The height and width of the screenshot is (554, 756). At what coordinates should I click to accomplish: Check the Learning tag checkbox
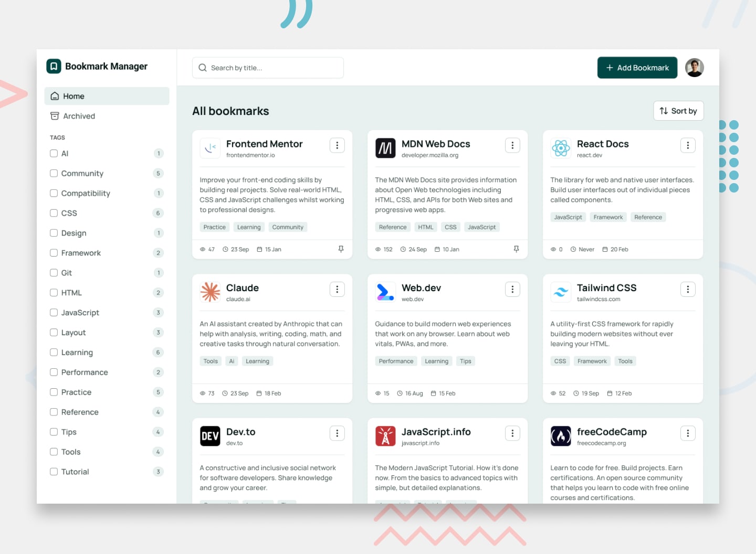point(54,352)
